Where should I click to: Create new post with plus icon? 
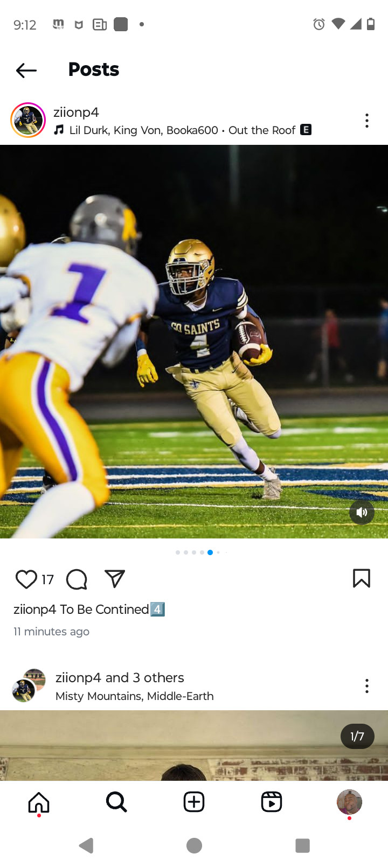pyautogui.click(x=194, y=802)
